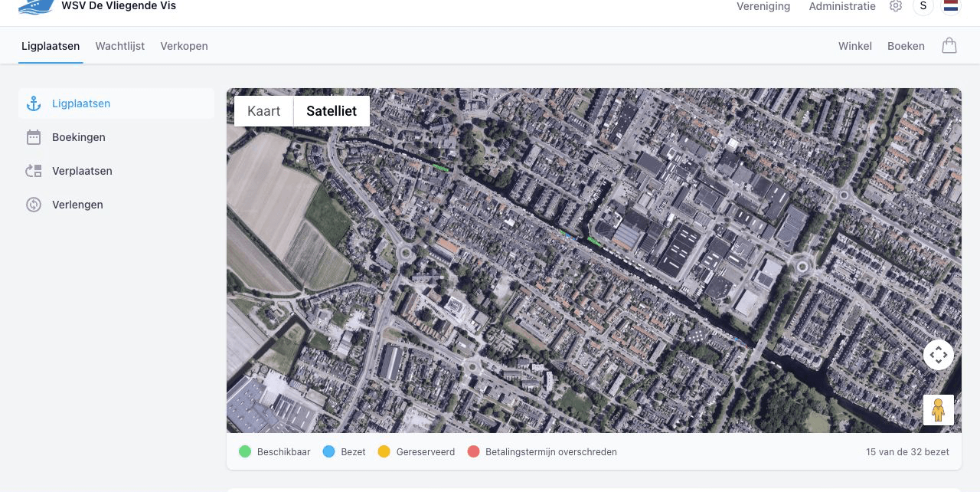This screenshot has width=980, height=492.
Task: Switch to the Verkopen tab
Action: coord(184,46)
